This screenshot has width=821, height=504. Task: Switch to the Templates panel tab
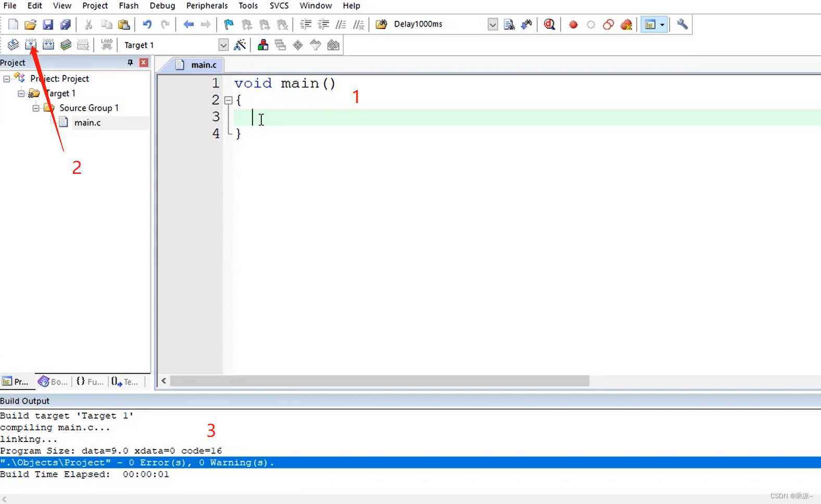(x=125, y=382)
